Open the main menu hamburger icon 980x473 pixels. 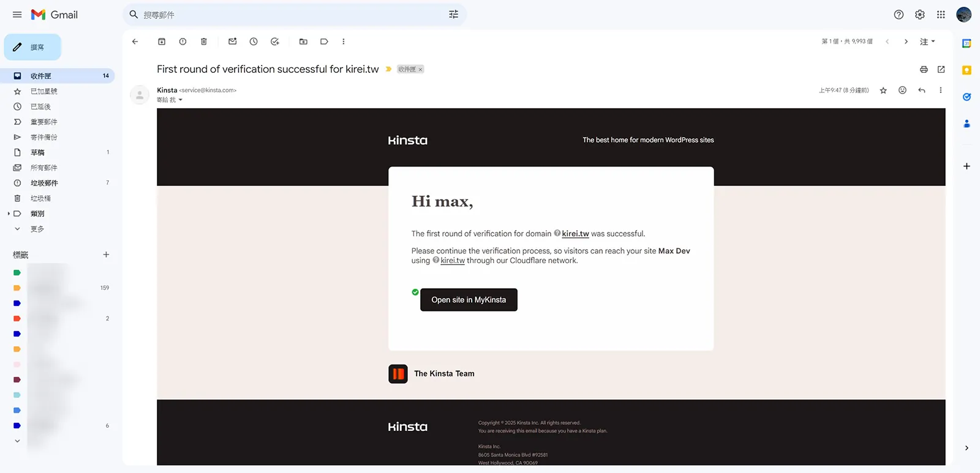pos(17,15)
